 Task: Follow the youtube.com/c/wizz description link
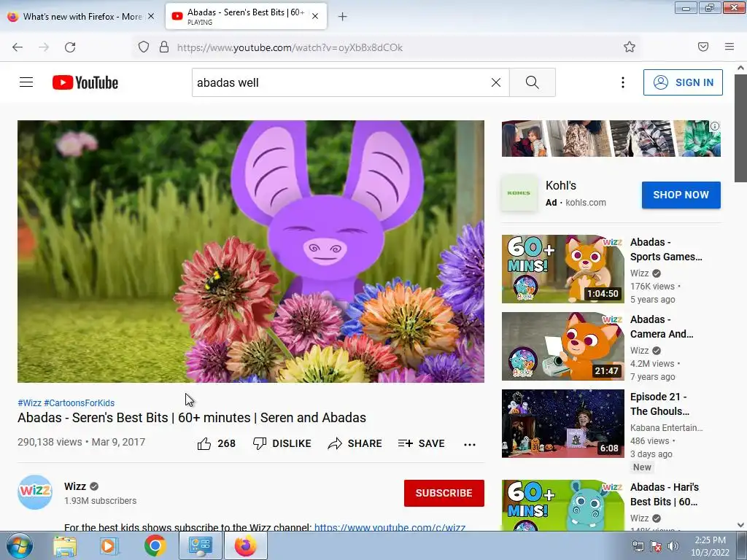(390, 527)
